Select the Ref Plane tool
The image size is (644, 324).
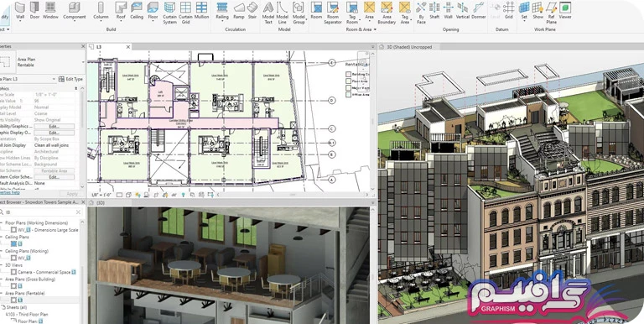(551, 13)
